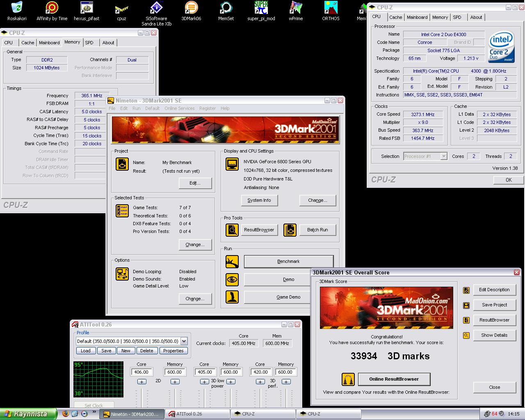Open the Processor #1 selection dropdown

click(443, 156)
